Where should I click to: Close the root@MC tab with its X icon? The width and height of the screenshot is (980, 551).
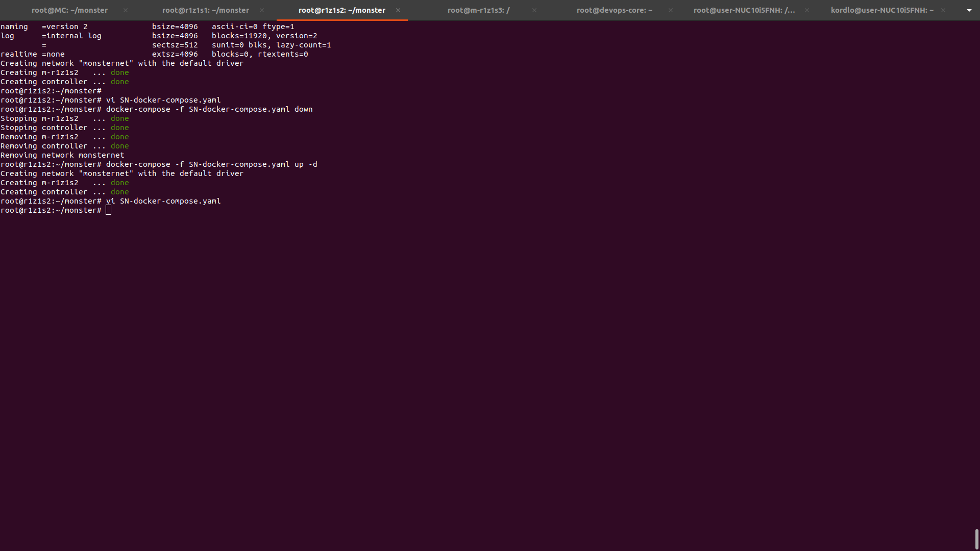click(x=126, y=10)
